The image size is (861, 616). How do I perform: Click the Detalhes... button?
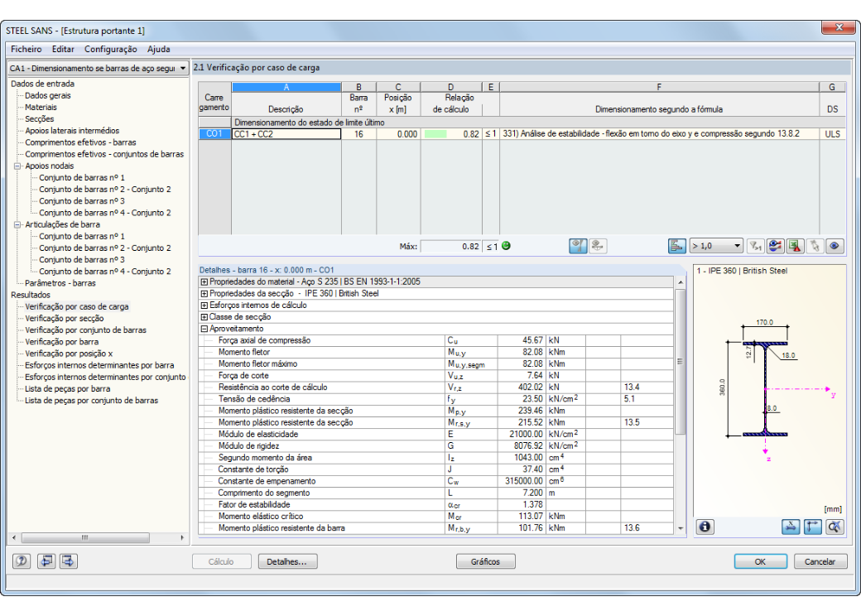(286, 561)
